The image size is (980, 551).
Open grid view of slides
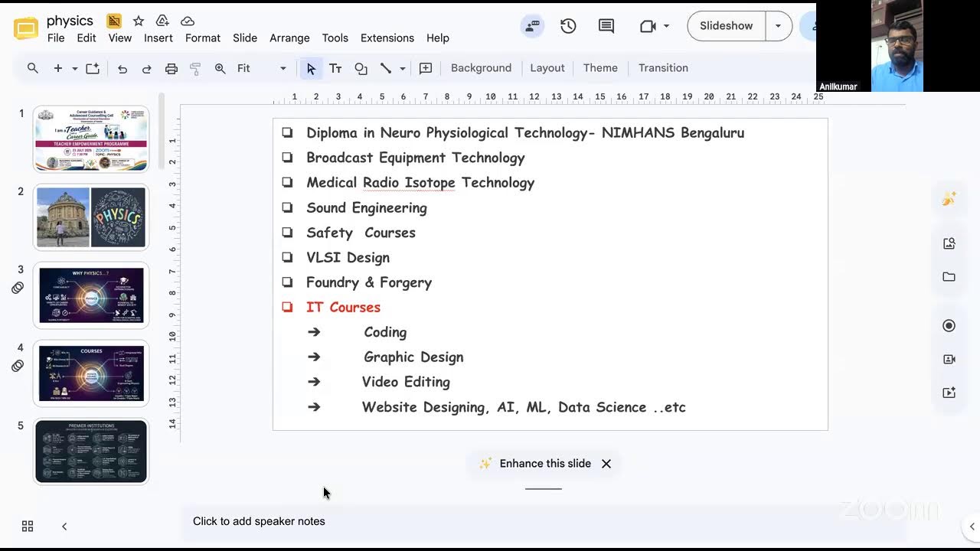click(x=28, y=526)
